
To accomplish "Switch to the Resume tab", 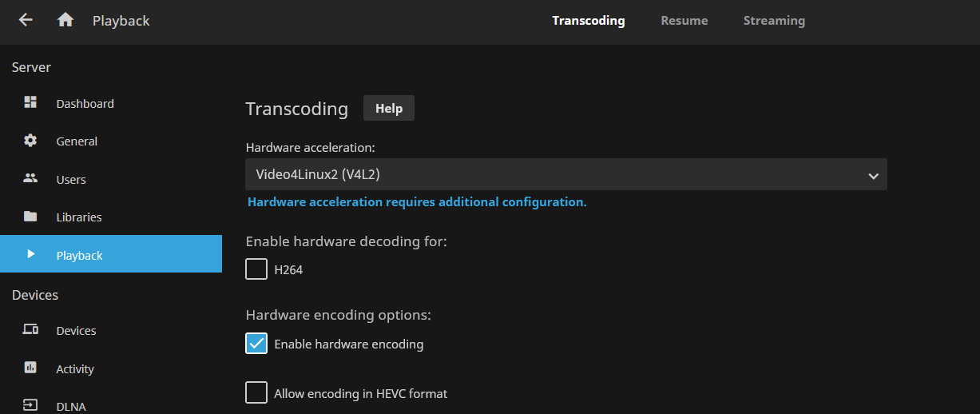I will (x=684, y=21).
